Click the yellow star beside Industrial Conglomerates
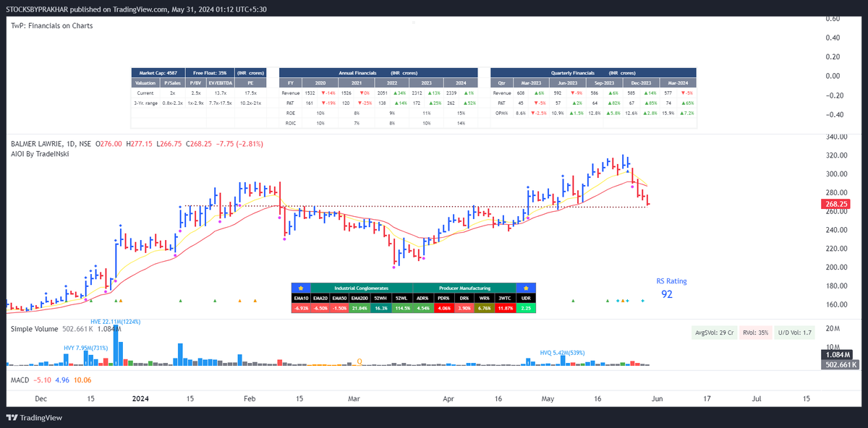This screenshot has width=868, height=428. coord(301,287)
